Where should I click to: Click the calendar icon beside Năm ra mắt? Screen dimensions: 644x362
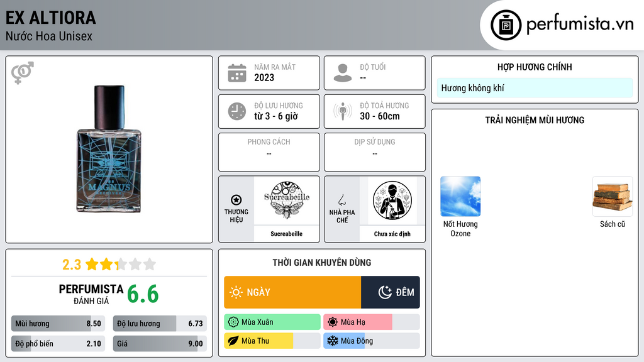[237, 73]
